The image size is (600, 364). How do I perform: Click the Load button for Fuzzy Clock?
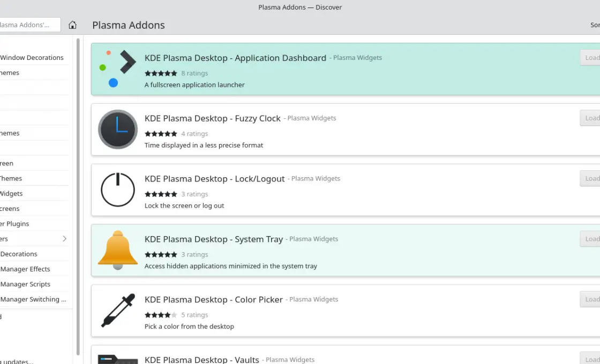(x=590, y=118)
